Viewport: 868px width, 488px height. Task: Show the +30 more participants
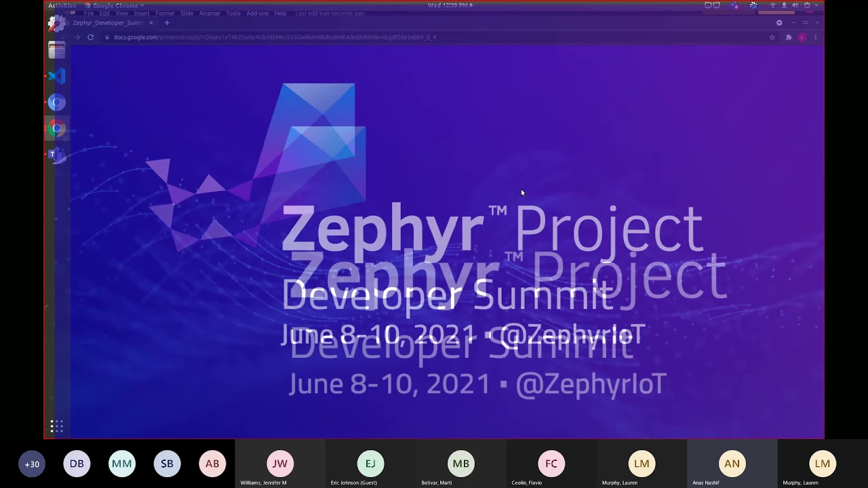[32, 464]
